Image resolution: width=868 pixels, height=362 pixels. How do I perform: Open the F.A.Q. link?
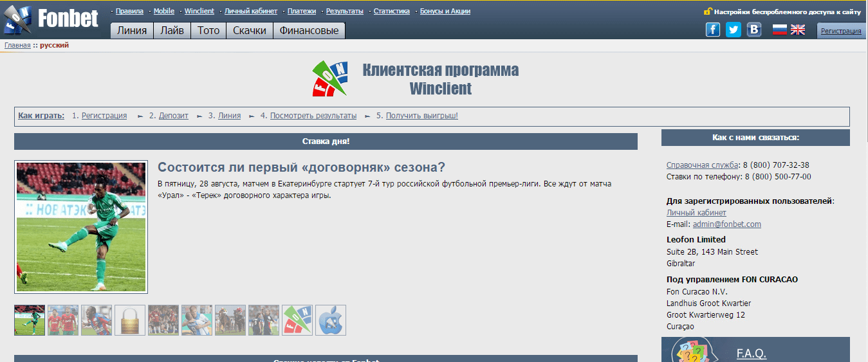[752, 354]
